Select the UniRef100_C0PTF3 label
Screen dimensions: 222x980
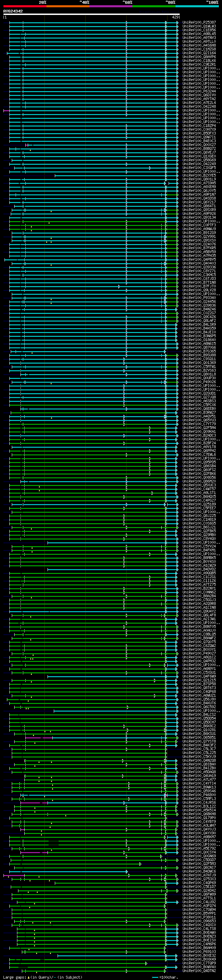199,225
